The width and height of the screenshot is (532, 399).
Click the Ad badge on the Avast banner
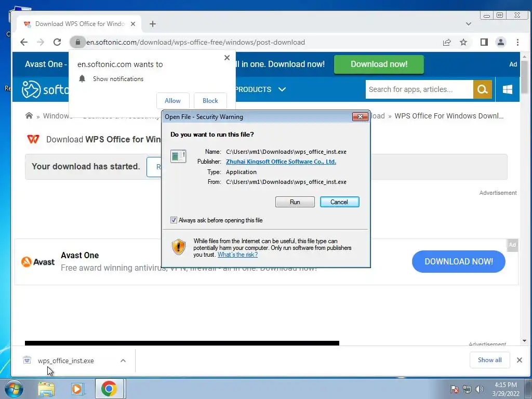(x=512, y=245)
